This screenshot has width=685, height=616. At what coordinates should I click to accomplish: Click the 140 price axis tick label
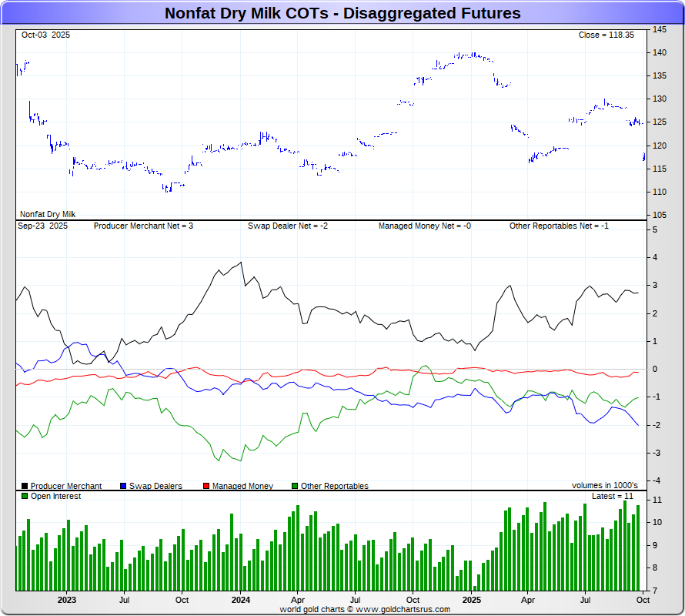point(660,52)
